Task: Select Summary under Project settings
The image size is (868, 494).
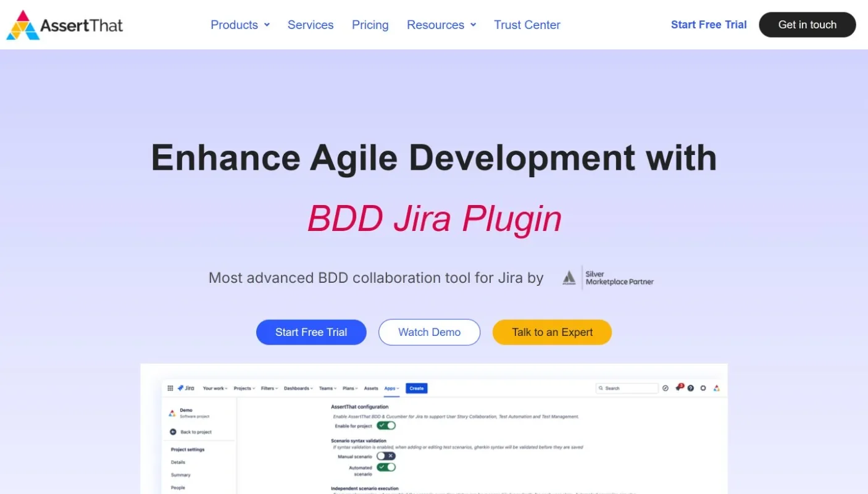Action: [x=180, y=475]
